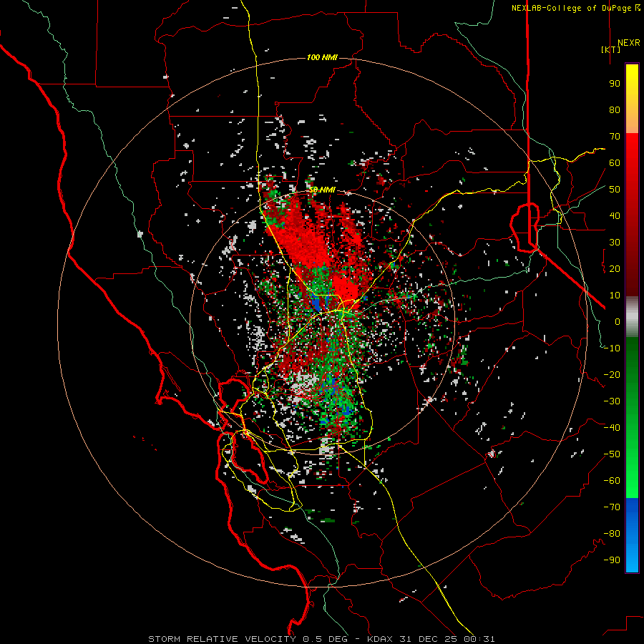
Task: Click the 50 value on velocity scale
Action: [615, 190]
